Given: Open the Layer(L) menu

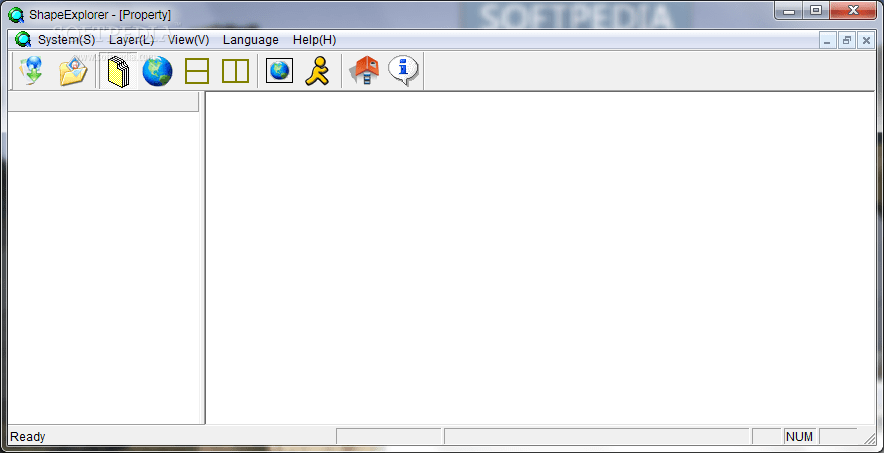Looking at the screenshot, I should [x=131, y=40].
